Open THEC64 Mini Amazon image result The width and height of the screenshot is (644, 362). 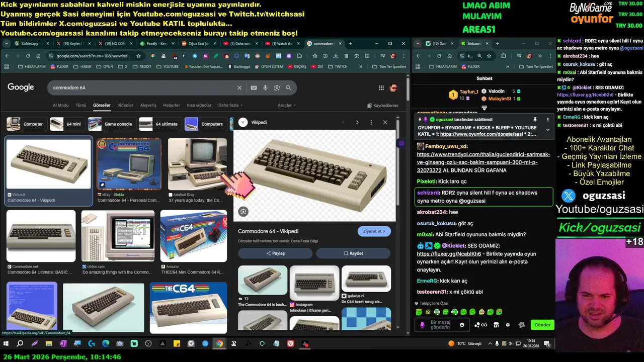[x=194, y=236]
